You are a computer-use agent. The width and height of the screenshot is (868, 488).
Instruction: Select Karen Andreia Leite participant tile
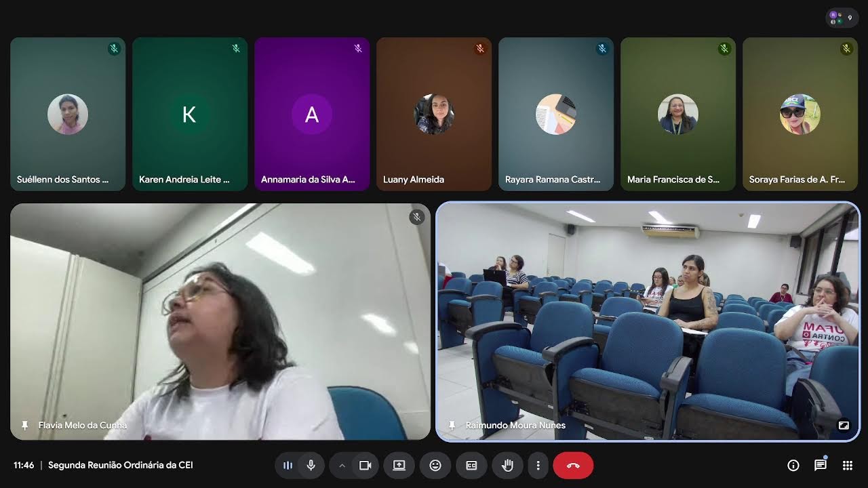[x=190, y=114]
